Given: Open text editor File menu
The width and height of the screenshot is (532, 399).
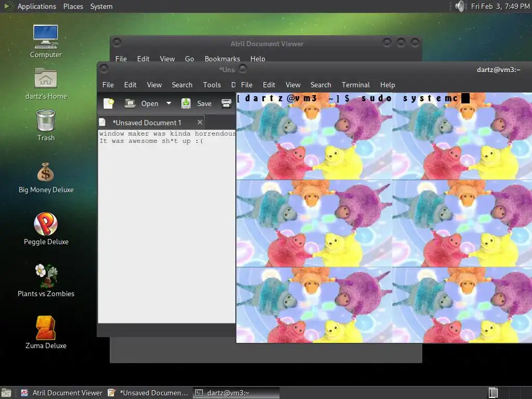Looking at the screenshot, I should [108, 85].
